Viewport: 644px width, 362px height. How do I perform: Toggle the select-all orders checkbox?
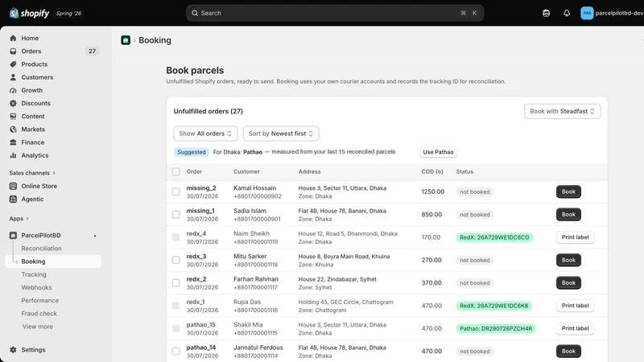click(175, 171)
